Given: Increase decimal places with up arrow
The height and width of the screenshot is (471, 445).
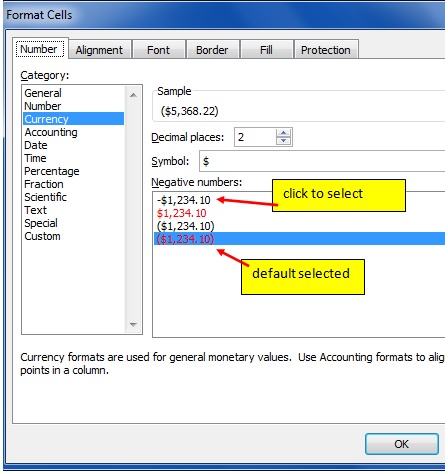Looking at the screenshot, I should point(283,133).
